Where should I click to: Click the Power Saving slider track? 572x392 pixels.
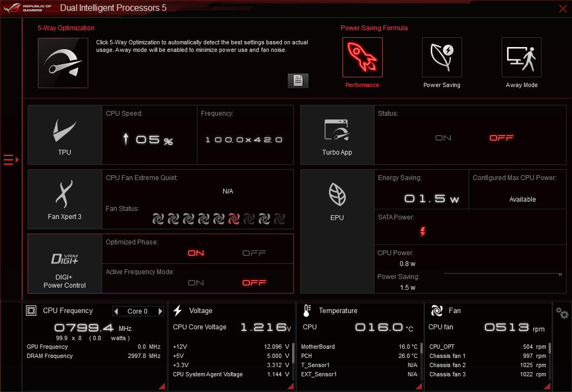pos(502,274)
